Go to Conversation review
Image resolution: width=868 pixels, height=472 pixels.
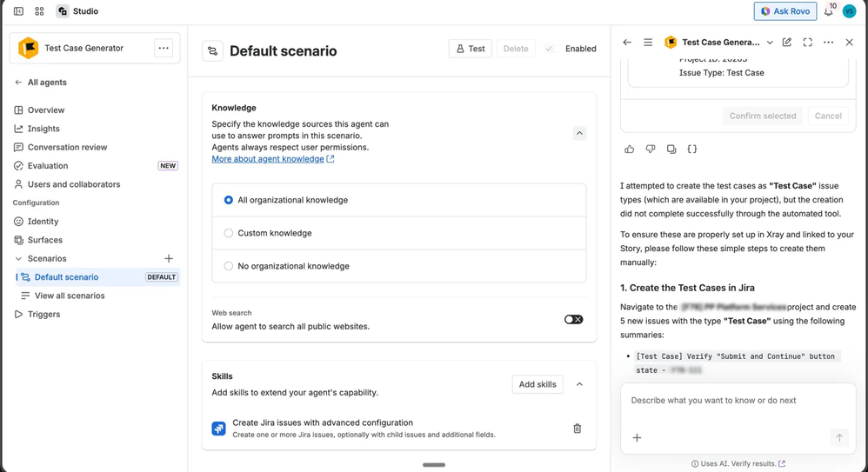coord(67,147)
